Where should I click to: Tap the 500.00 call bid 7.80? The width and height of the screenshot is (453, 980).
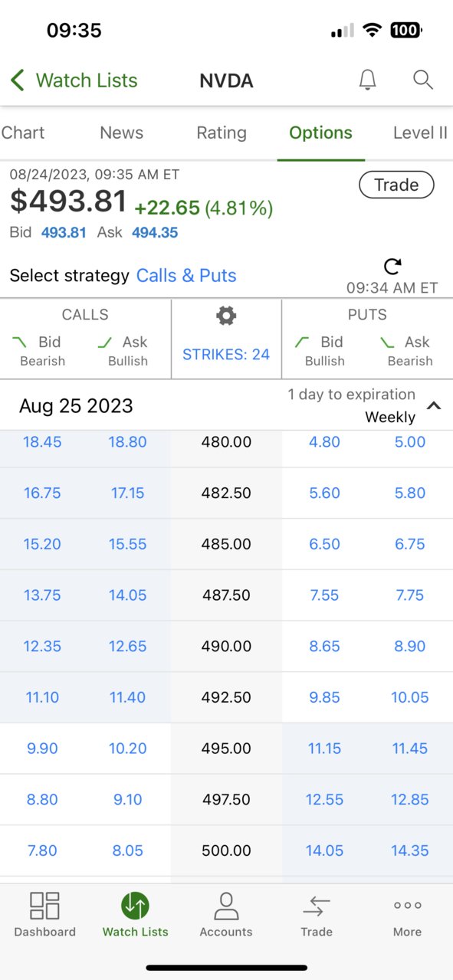click(x=42, y=851)
